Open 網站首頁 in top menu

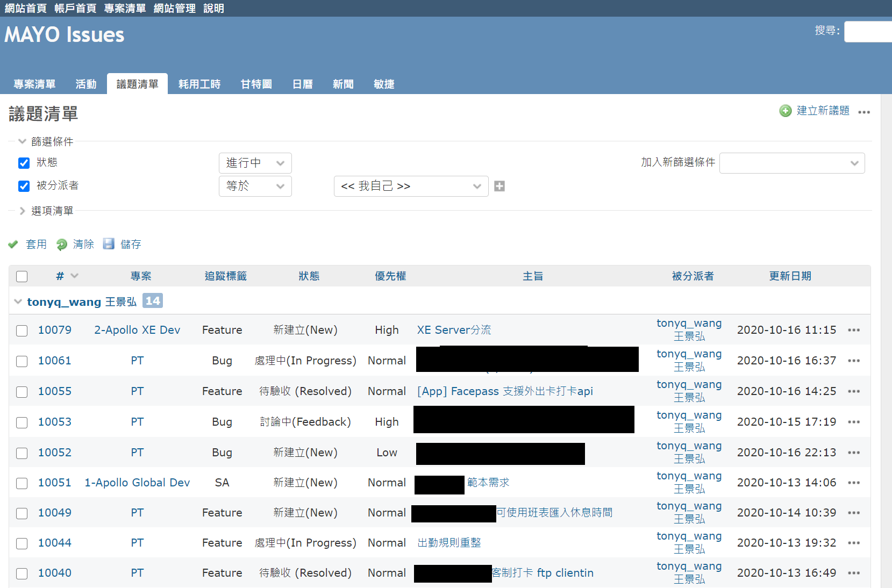point(26,8)
